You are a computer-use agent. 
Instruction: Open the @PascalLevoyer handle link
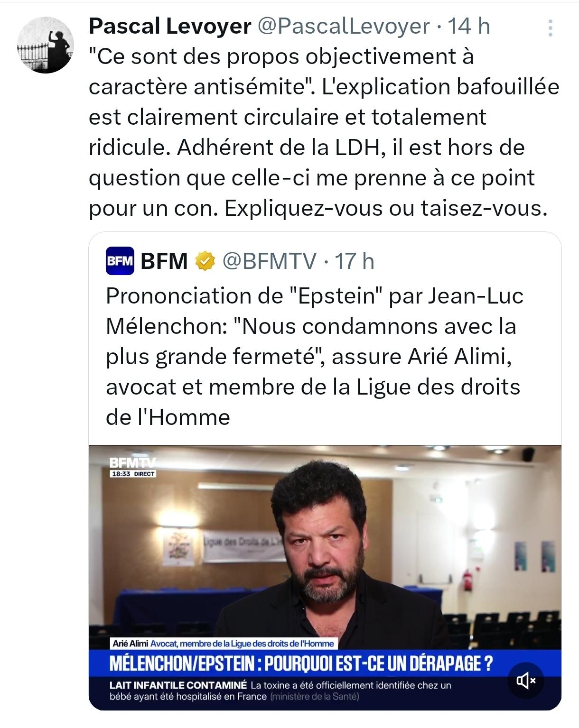[343, 26]
